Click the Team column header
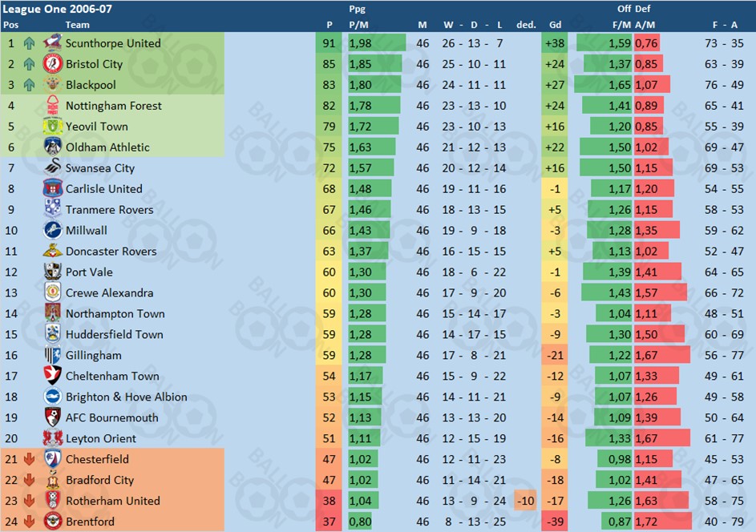Viewport: 756px width, 532px height. 77,25
